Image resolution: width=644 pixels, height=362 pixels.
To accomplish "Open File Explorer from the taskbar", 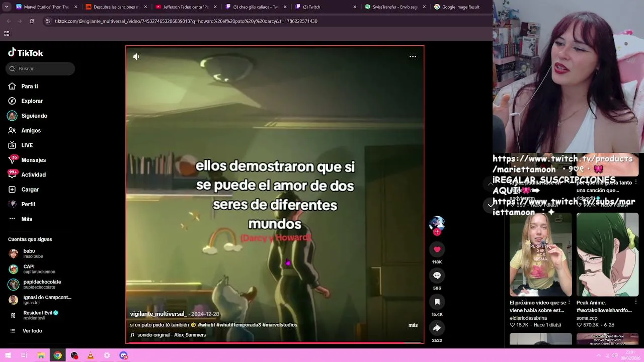I will pos(41,355).
